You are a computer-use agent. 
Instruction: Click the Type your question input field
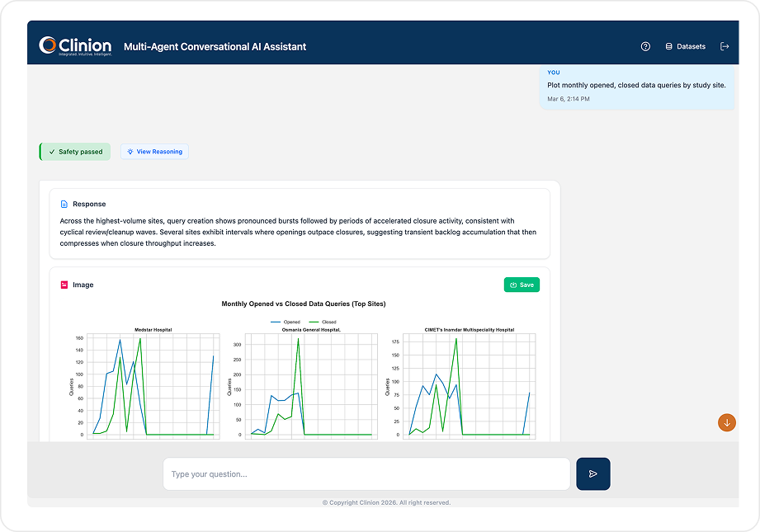pos(366,473)
